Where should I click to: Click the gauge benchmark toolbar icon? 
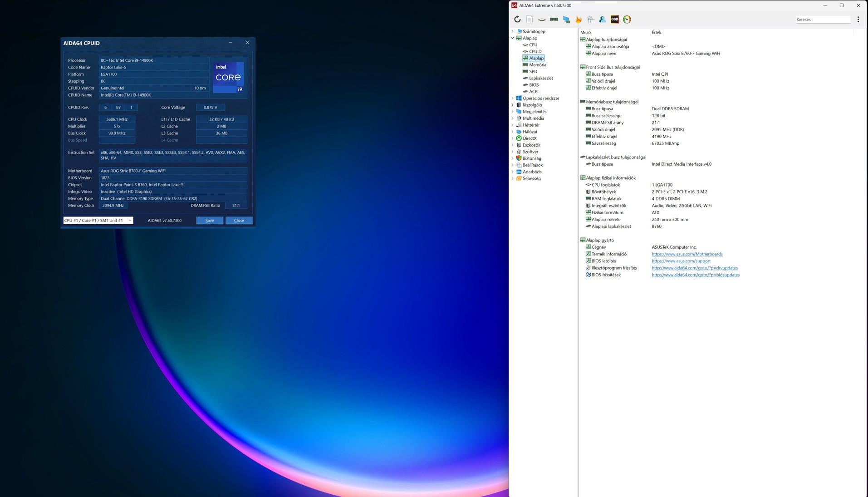click(627, 20)
